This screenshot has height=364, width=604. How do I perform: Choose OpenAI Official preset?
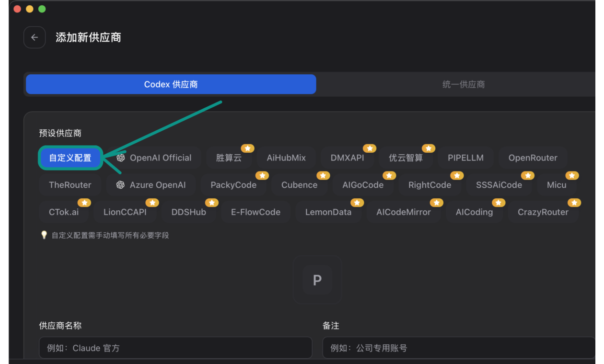154,158
